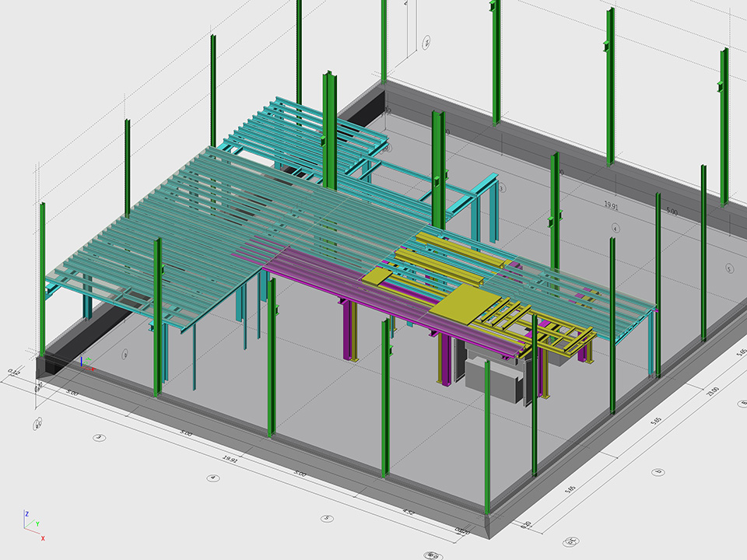747x560 pixels.
Task: Select the green column at the front corner
Action: (x=487, y=436)
